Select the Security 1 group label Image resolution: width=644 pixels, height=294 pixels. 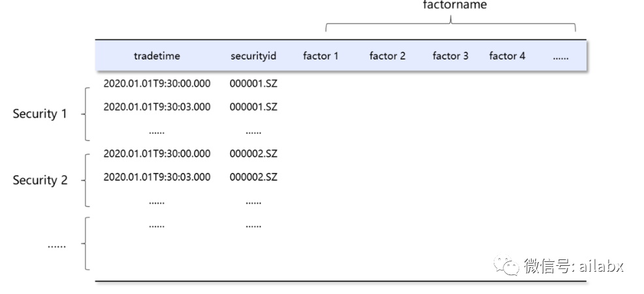click(40, 114)
